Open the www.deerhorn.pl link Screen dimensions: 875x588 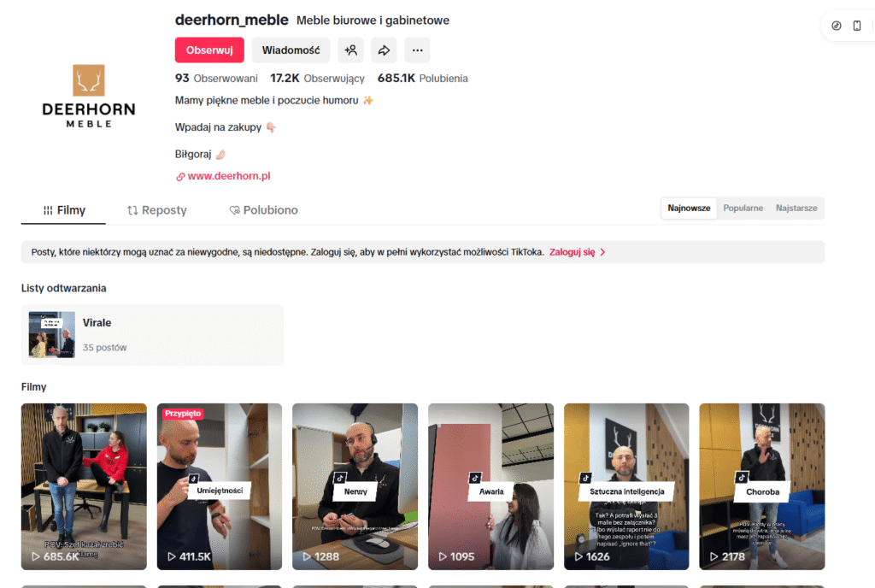point(229,176)
